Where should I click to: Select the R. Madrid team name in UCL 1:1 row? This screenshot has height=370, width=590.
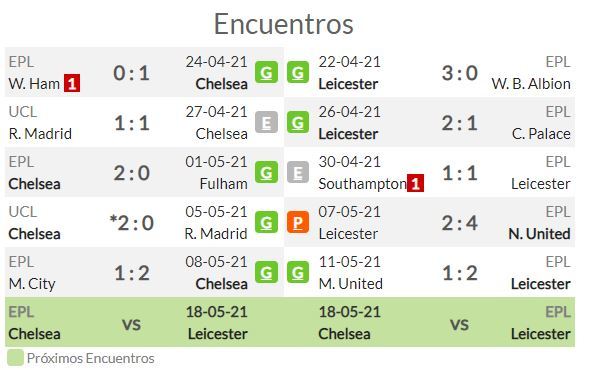pos(40,134)
